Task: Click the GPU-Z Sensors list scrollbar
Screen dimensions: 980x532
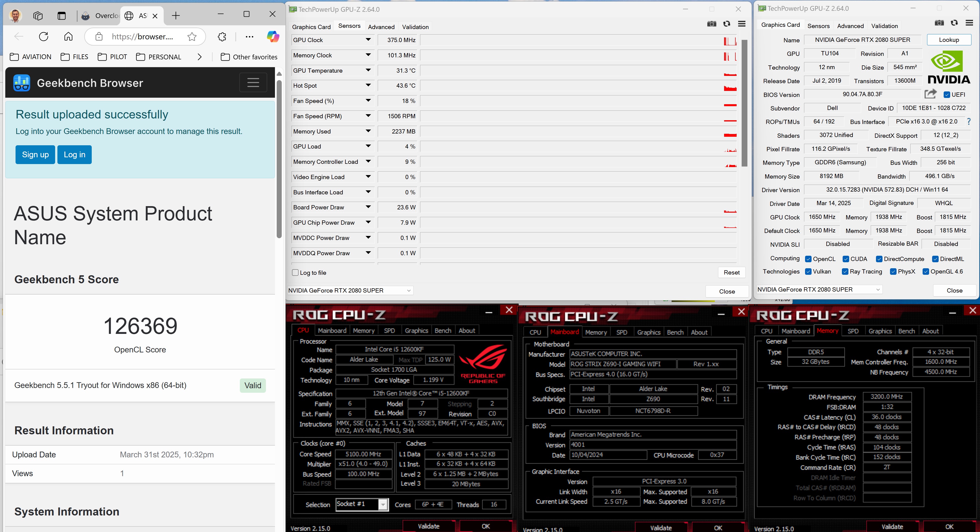Action: (x=744, y=103)
